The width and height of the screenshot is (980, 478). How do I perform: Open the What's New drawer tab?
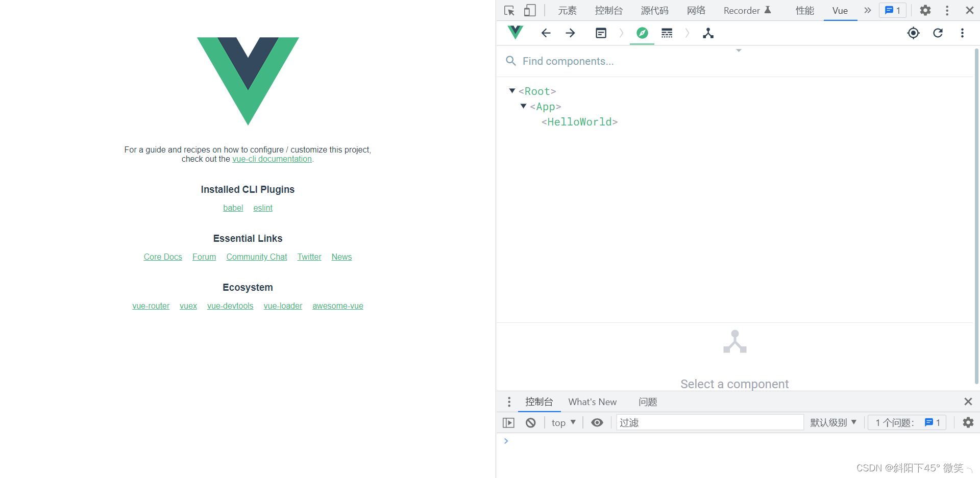coord(592,401)
